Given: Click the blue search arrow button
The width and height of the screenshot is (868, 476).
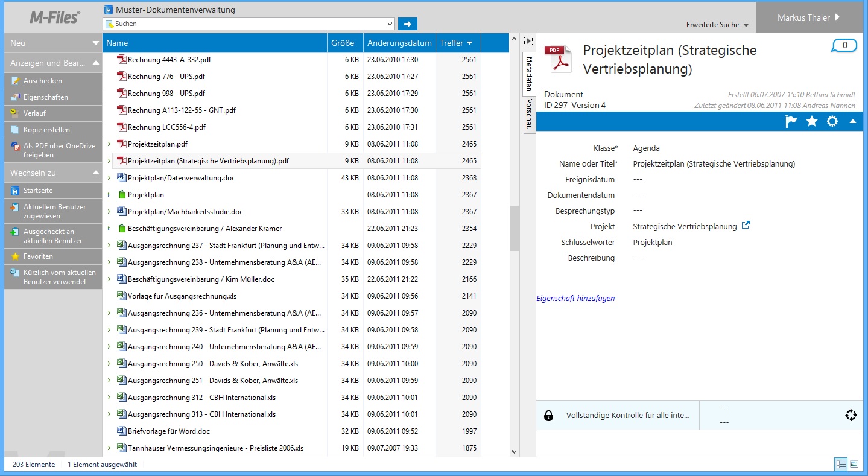Looking at the screenshot, I should pos(408,24).
